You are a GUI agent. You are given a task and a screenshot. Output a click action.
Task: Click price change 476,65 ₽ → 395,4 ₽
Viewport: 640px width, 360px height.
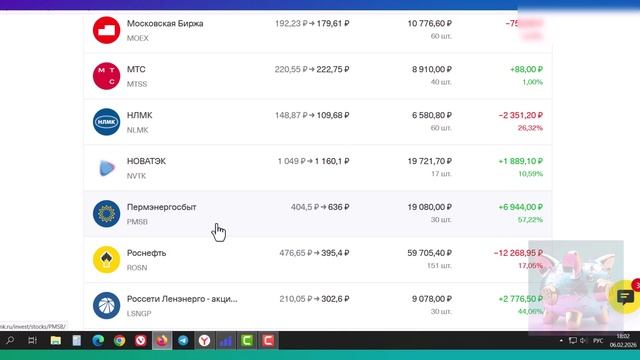314,253
